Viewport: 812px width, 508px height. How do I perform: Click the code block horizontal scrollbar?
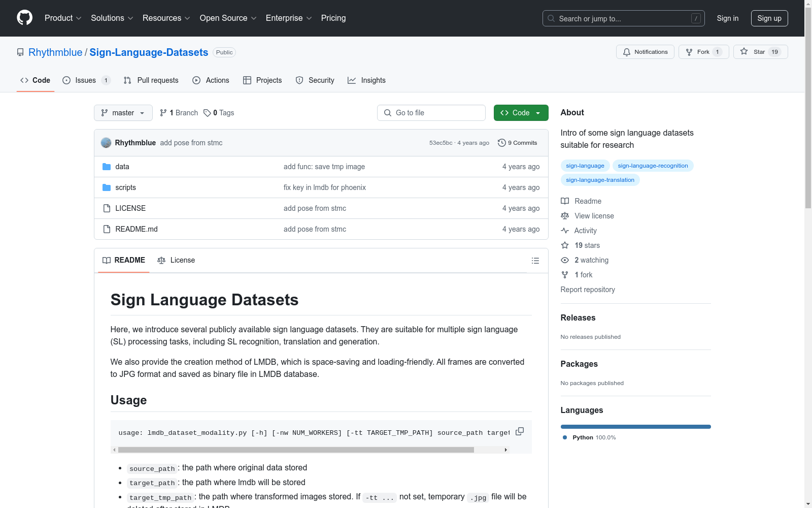296,450
